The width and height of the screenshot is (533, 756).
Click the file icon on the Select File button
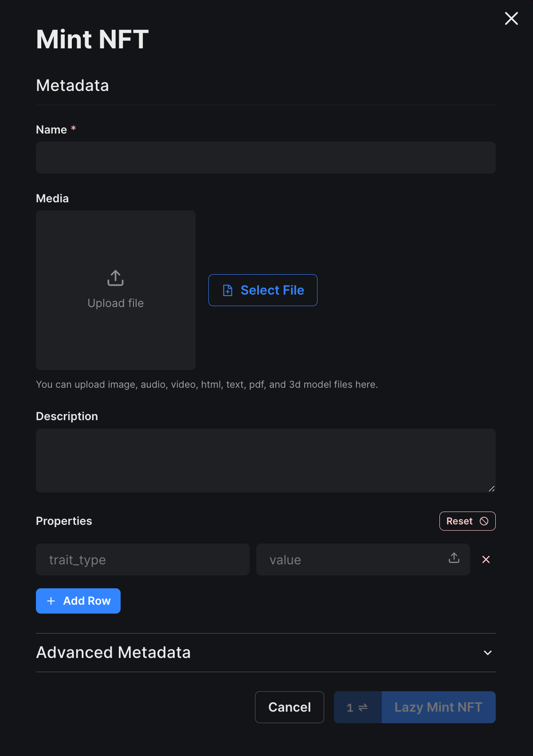click(x=227, y=290)
